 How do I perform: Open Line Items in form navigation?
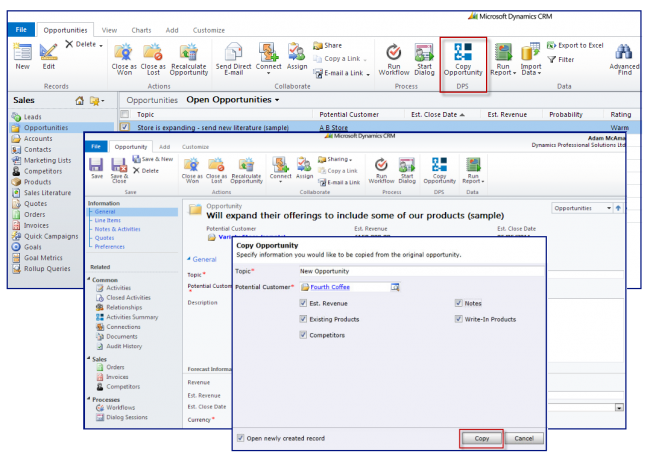[x=107, y=220]
